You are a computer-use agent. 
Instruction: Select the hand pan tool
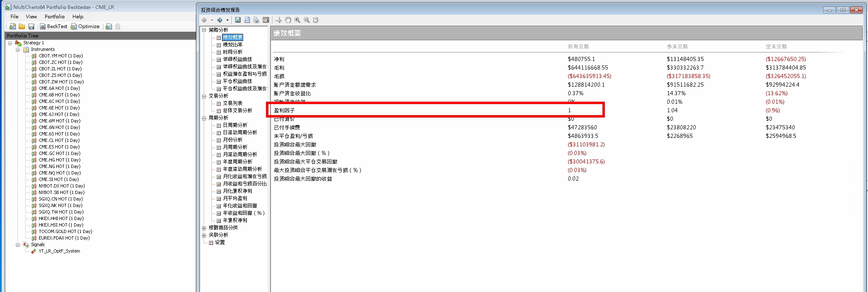click(288, 20)
